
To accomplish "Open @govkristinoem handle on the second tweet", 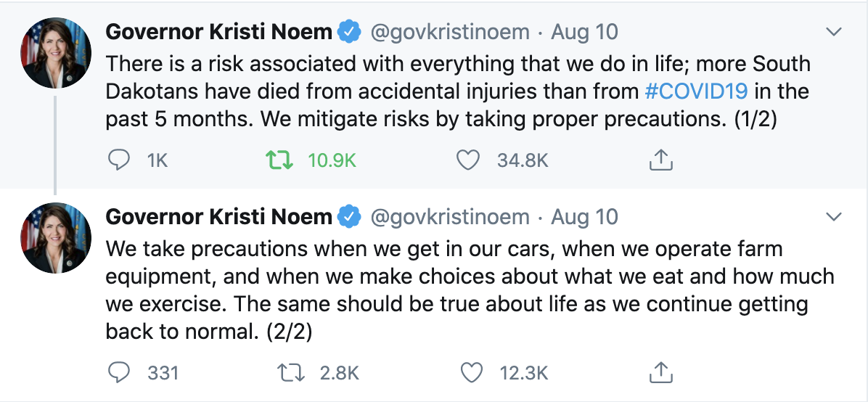I will click(x=449, y=217).
